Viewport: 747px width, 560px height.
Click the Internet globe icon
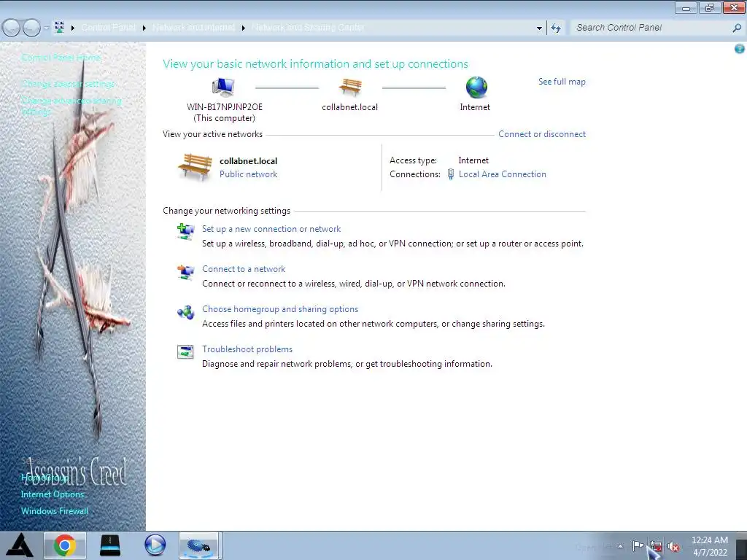click(x=476, y=87)
